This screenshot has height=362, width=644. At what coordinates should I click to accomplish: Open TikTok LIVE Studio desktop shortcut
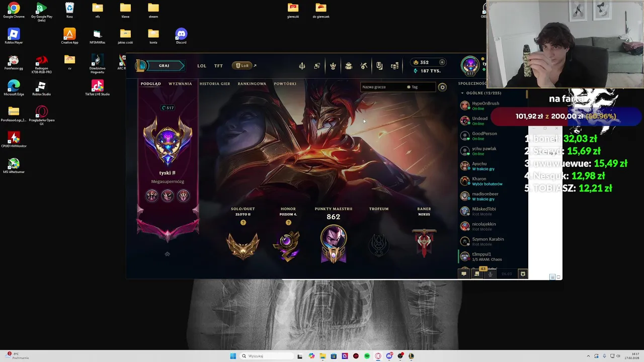[97, 88]
